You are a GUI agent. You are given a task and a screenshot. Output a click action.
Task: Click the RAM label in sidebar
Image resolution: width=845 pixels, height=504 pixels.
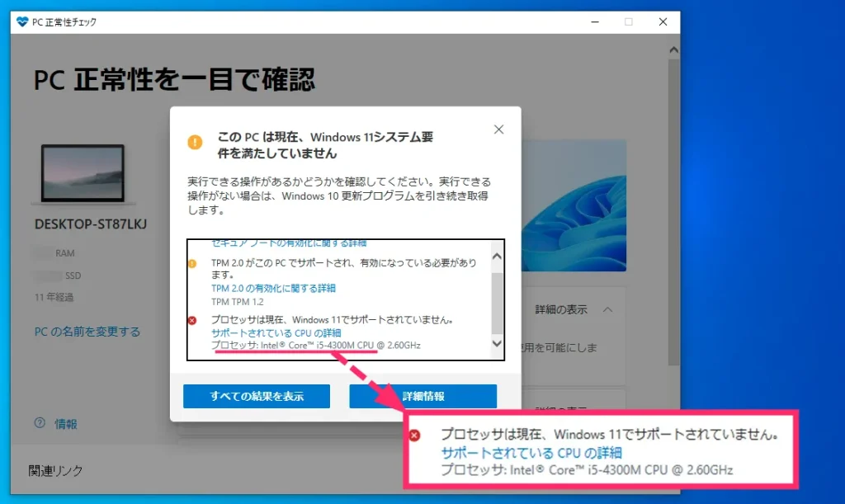[x=65, y=253]
